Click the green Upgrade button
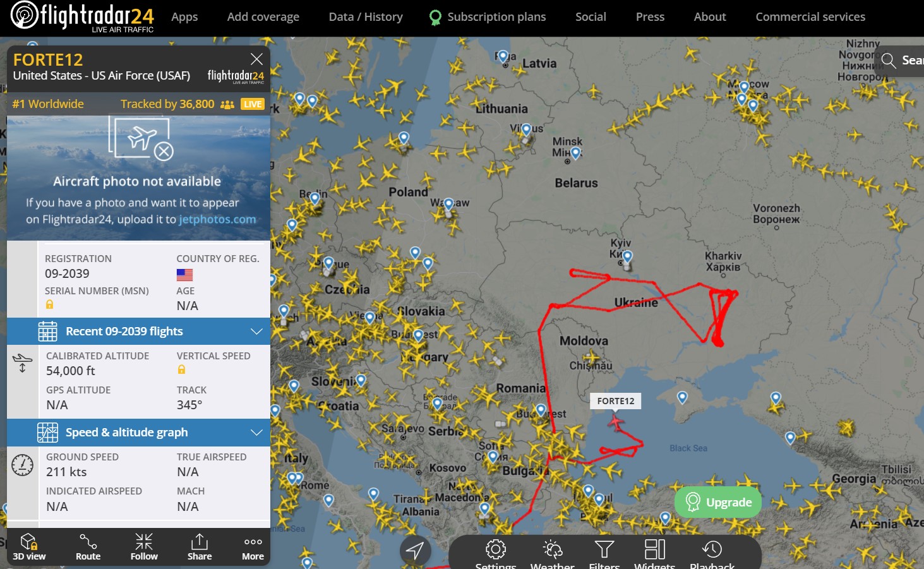Viewport: 924px width, 569px height. click(718, 502)
